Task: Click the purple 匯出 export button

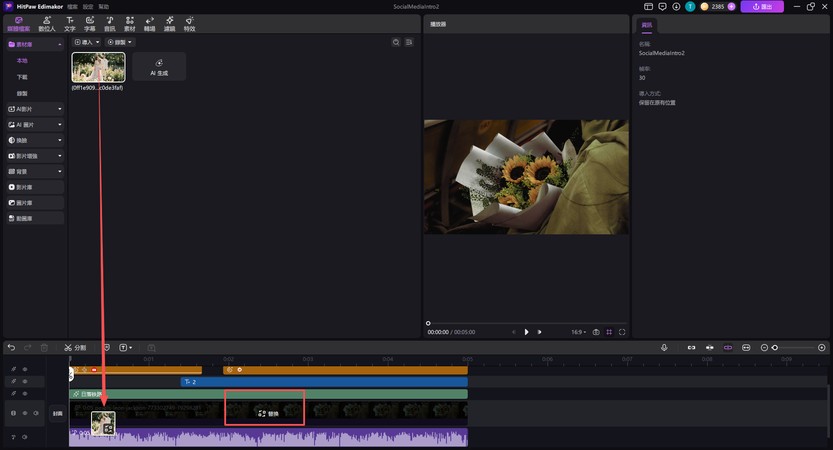Action: click(x=762, y=7)
